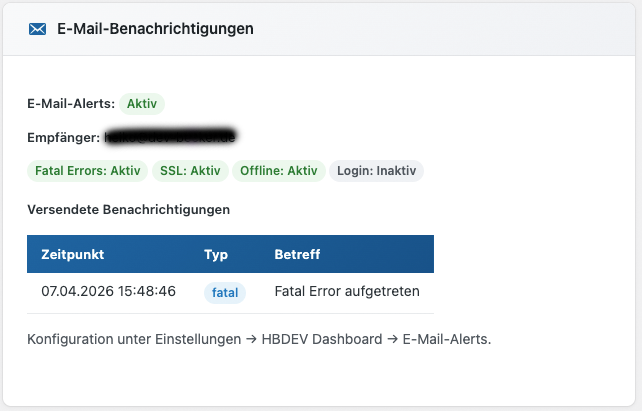Image resolution: width=642 pixels, height=411 pixels.
Task: Click the Fatal Errors: Aktiv badge
Action: point(87,171)
